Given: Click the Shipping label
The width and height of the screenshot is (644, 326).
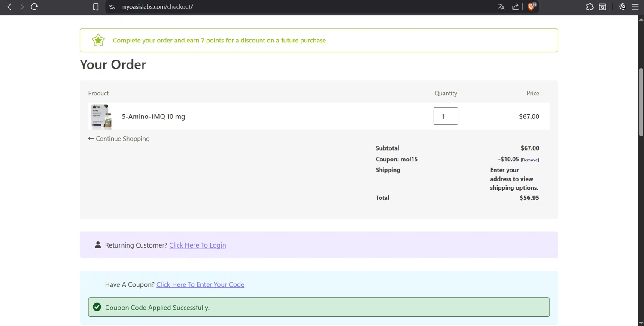Looking at the screenshot, I should click(x=388, y=170).
